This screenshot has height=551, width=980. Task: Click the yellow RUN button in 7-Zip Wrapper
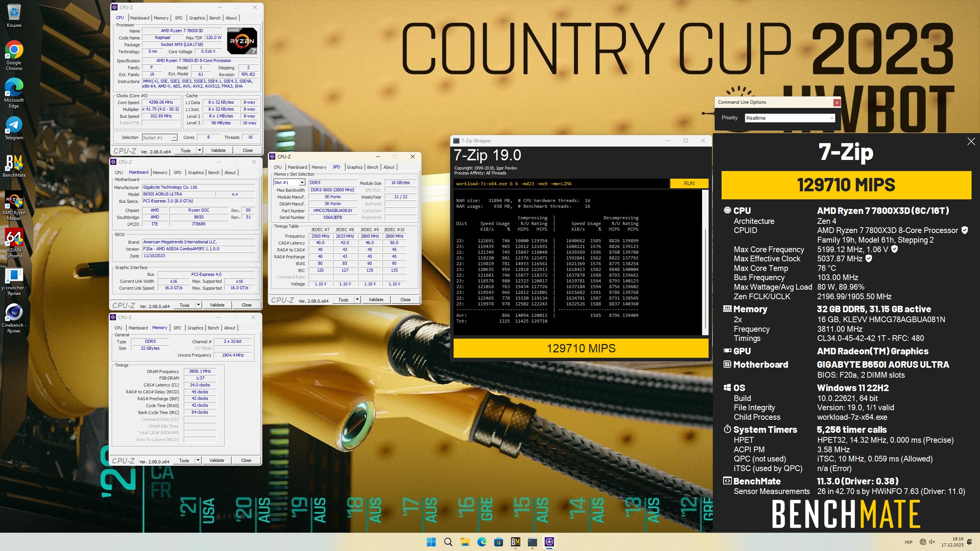(689, 183)
